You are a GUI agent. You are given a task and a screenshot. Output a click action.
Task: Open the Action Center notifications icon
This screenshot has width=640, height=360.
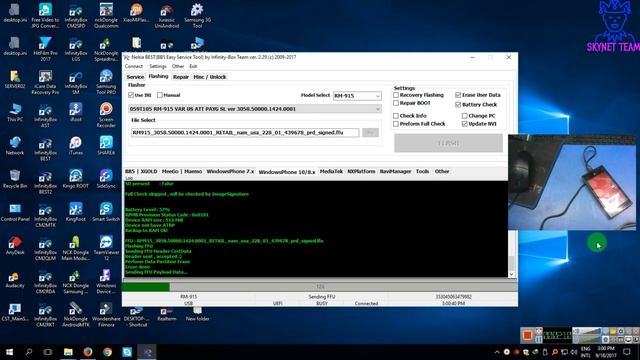coord(627,352)
